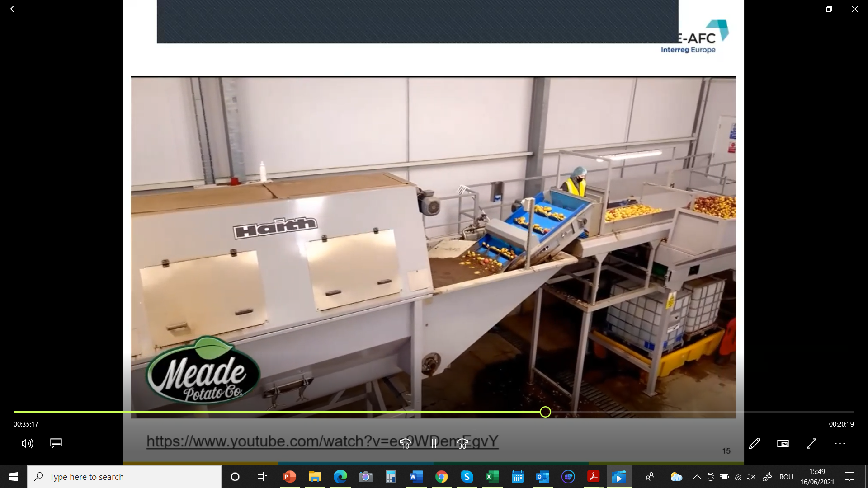
Task: Open the pen workspace tray icon
Action: coord(767,477)
